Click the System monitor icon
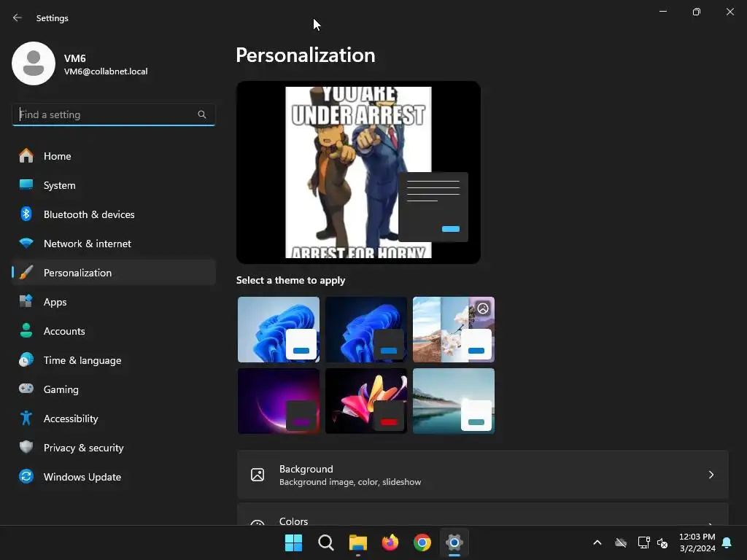Viewport: 747px width, 560px height. pos(26,184)
